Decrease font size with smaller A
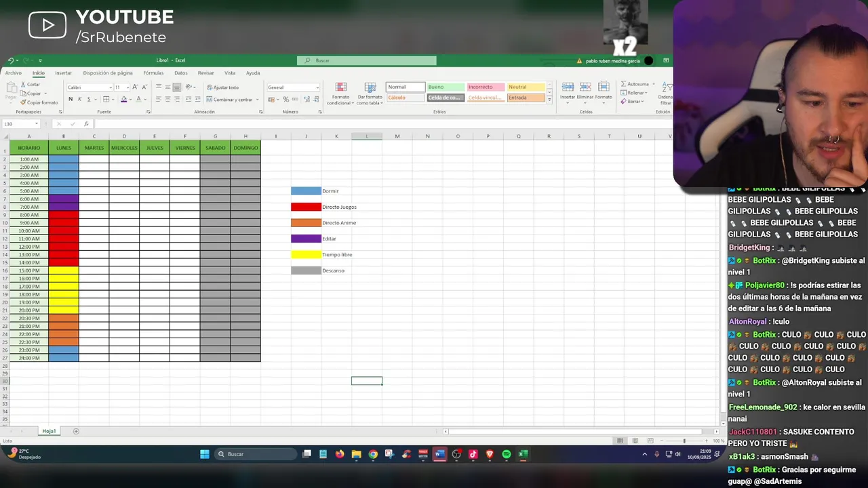The height and width of the screenshot is (488, 868). click(x=144, y=87)
